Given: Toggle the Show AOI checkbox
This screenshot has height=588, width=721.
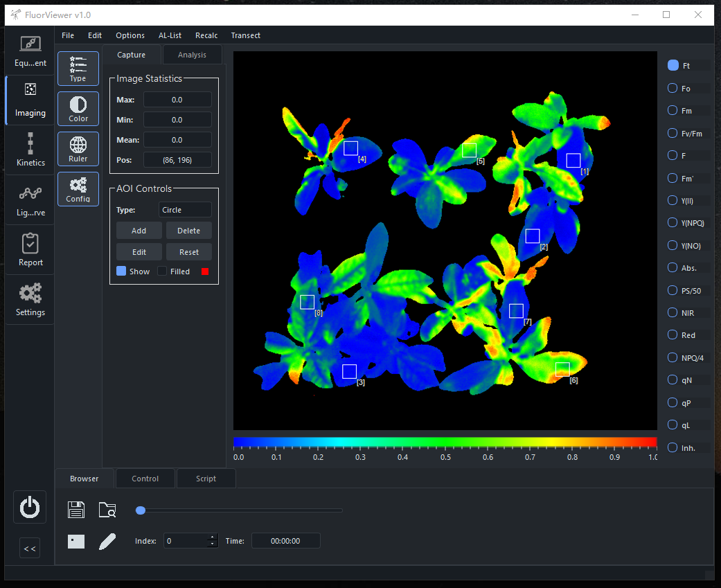Looking at the screenshot, I should coord(121,271).
